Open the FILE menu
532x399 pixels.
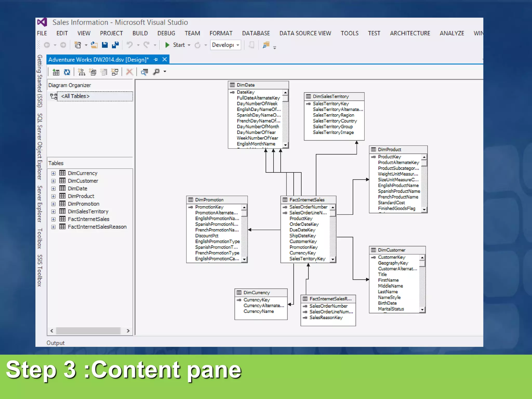42,33
